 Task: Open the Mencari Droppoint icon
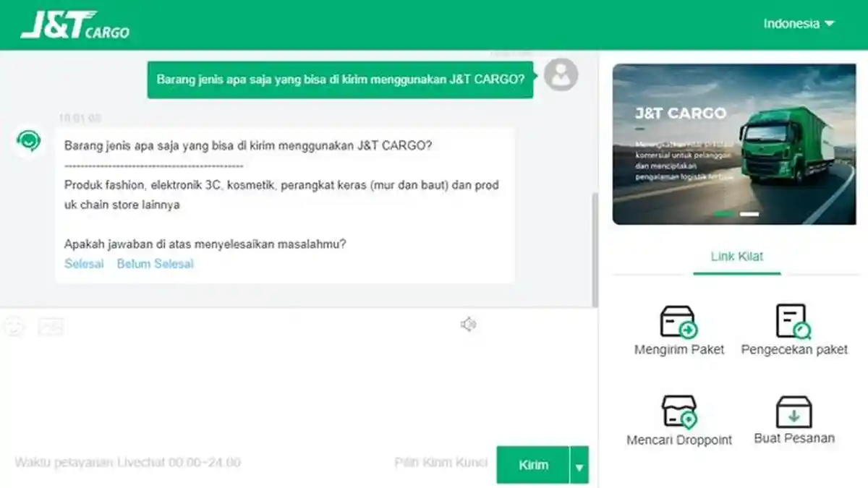(x=679, y=412)
